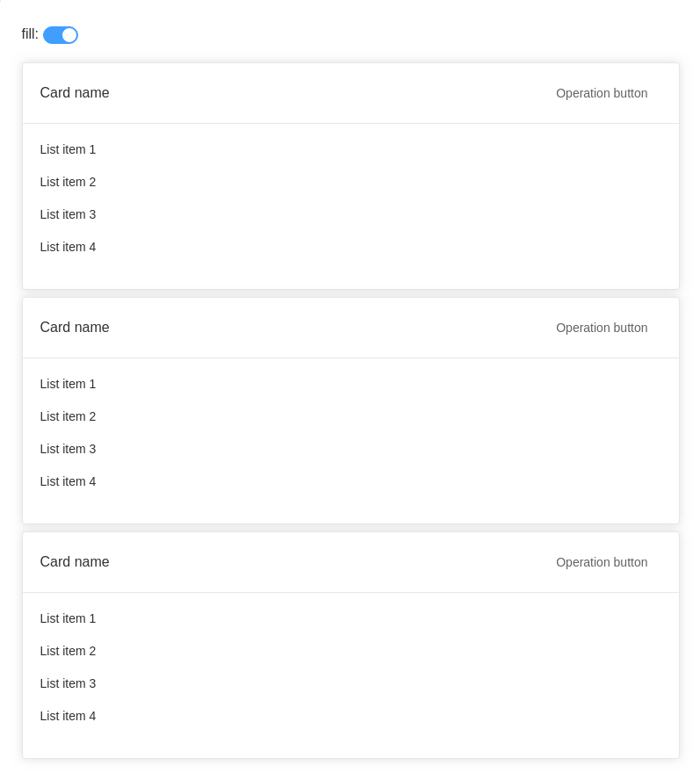Pick List item 3 in the third card

coord(68,683)
